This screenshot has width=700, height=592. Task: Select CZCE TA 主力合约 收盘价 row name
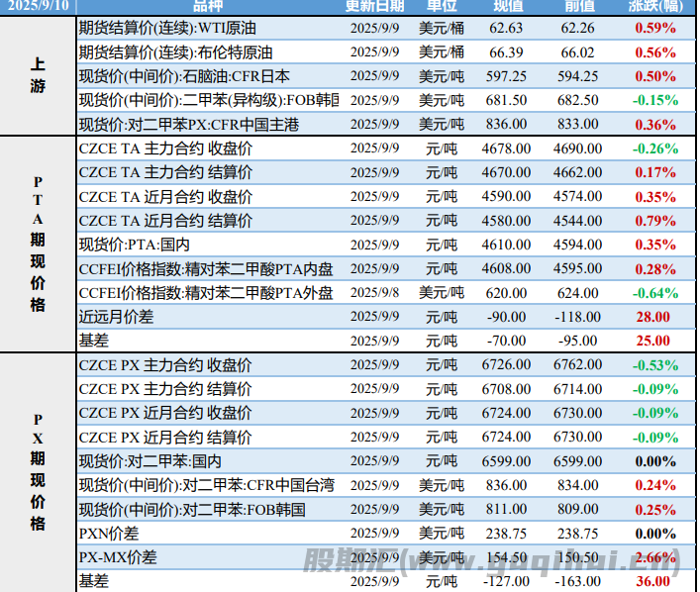165,148
